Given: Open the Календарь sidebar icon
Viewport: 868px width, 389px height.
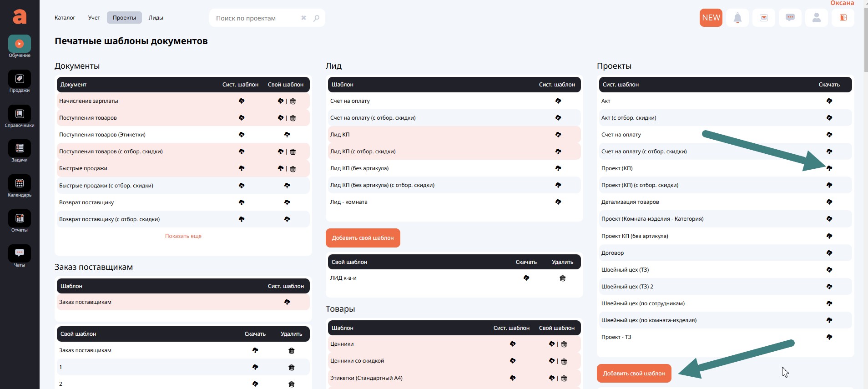Looking at the screenshot, I should pos(19,184).
